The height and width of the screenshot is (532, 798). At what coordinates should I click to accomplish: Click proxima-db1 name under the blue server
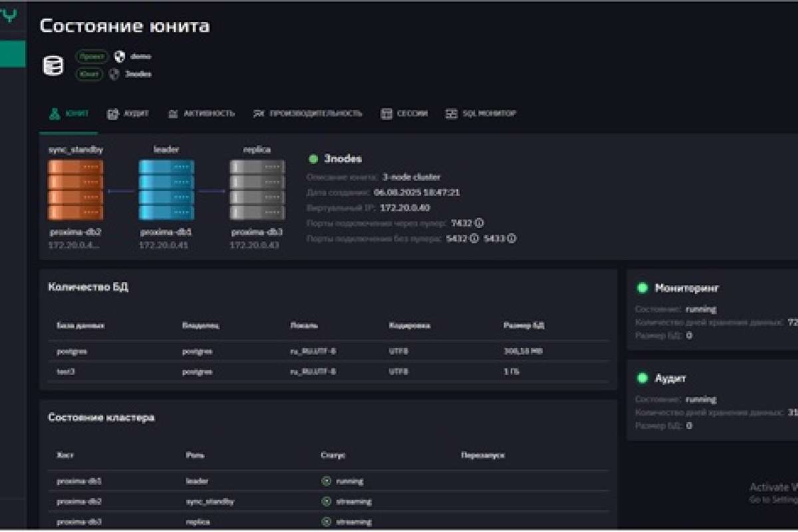click(x=166, y=233)
